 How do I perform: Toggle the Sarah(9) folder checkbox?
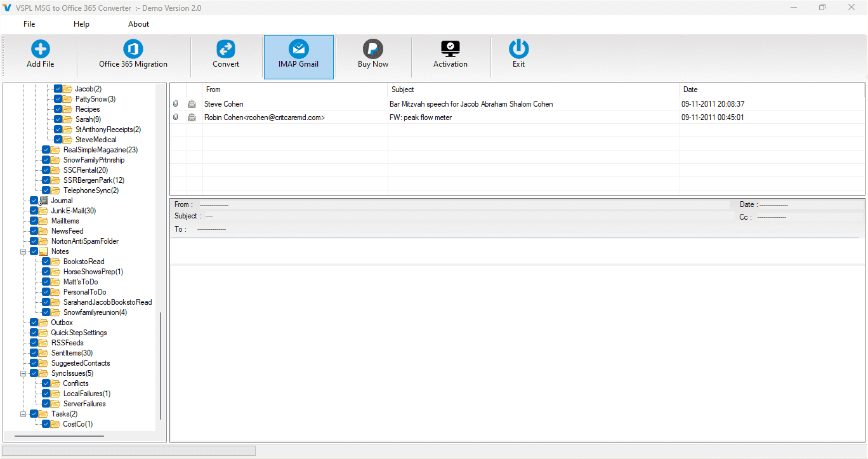pyautogui.click(x=58, y=119)
